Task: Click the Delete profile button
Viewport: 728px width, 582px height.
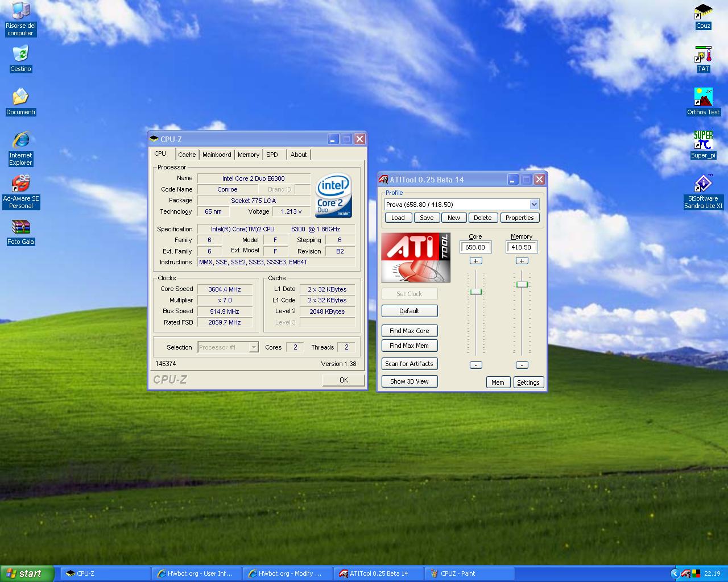Action: (482, 218)
